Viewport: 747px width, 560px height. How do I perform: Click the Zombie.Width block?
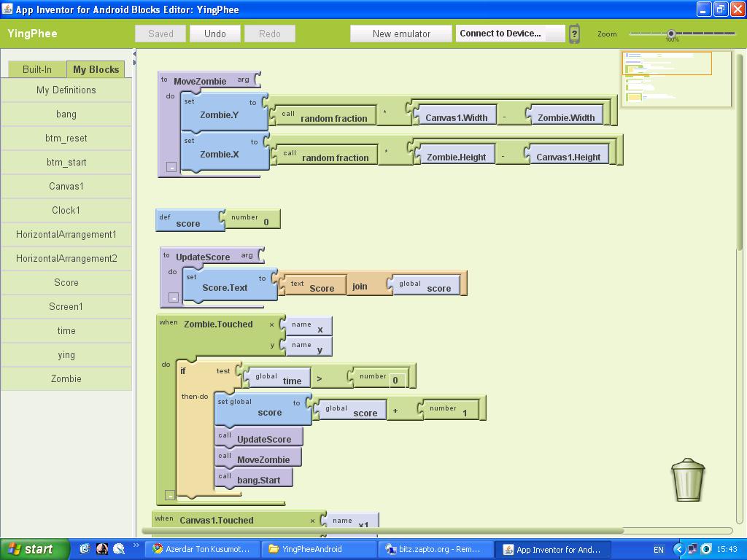point(565,115)
